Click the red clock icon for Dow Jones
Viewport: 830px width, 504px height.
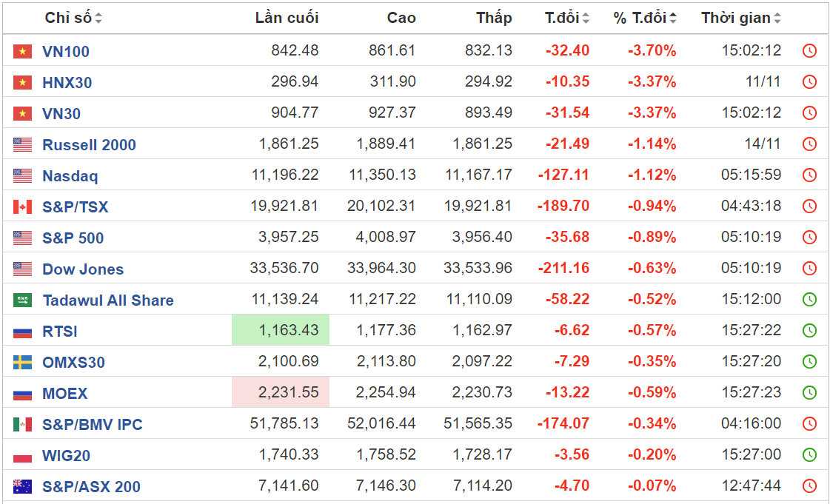[809, 269]
